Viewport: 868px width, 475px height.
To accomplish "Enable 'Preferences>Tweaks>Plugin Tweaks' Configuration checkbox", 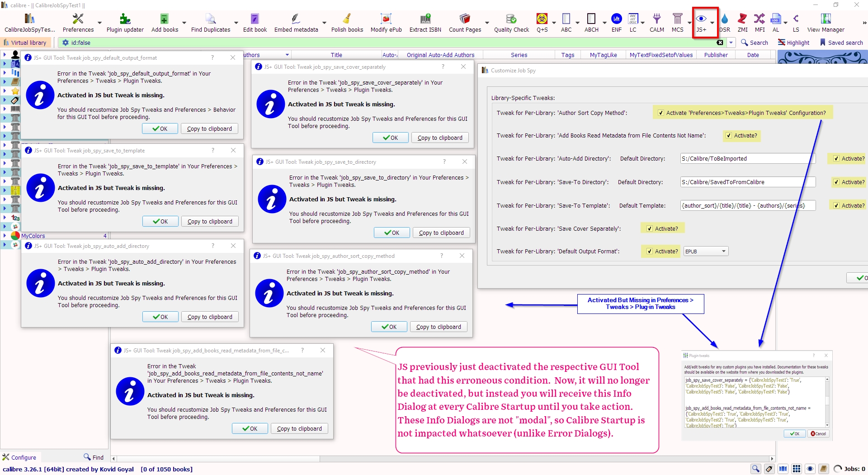I will click(661, 113).
